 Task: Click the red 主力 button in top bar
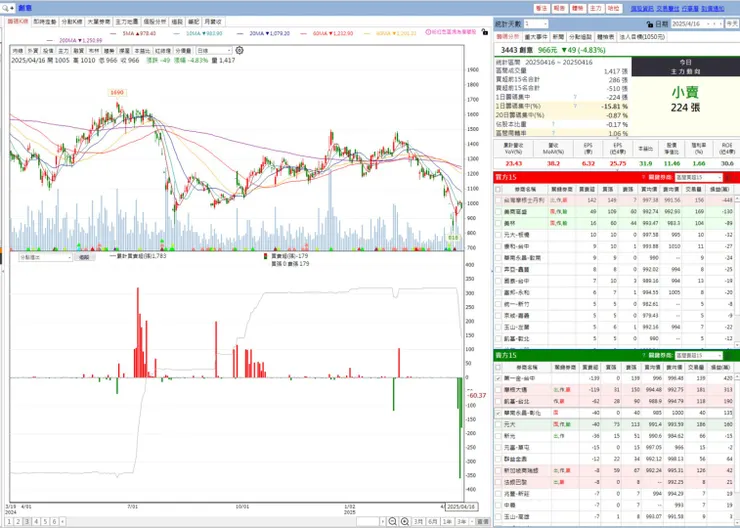coord(596,8)
